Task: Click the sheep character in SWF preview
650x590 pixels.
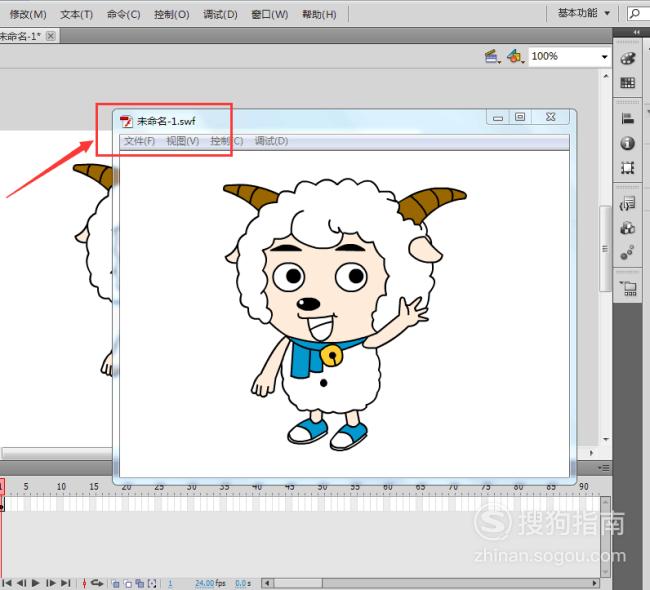Action: 344,314
